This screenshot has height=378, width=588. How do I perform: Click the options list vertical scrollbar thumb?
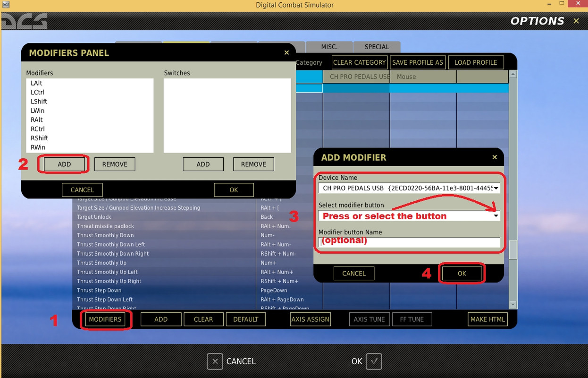click(x=513, y=249)
